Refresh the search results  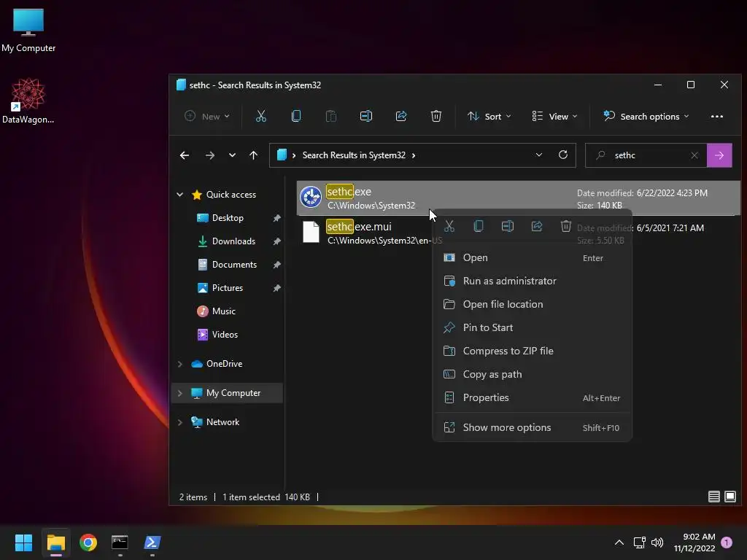[x=563, y=155]
